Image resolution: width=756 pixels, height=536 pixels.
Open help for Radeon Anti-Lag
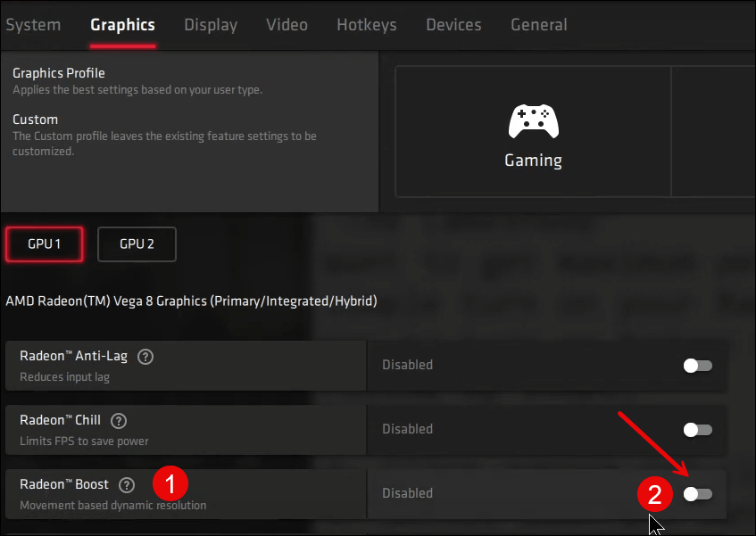145,357
